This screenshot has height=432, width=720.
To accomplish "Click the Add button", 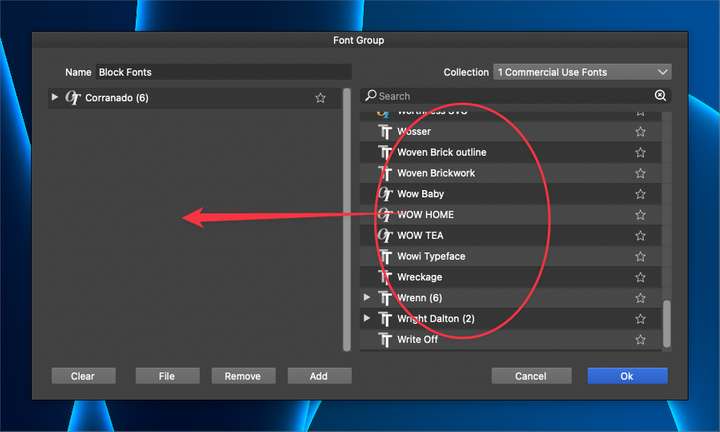I will pos(319,376).
